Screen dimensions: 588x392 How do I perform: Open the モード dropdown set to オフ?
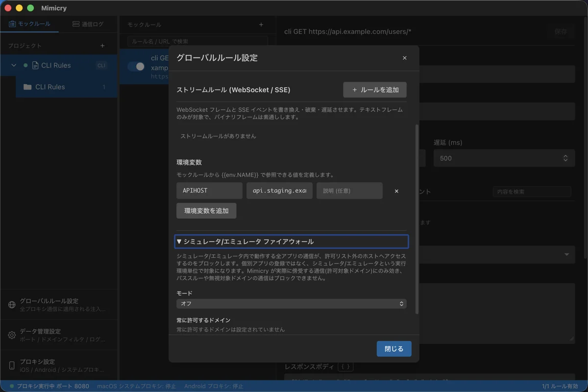pos(292,304)
